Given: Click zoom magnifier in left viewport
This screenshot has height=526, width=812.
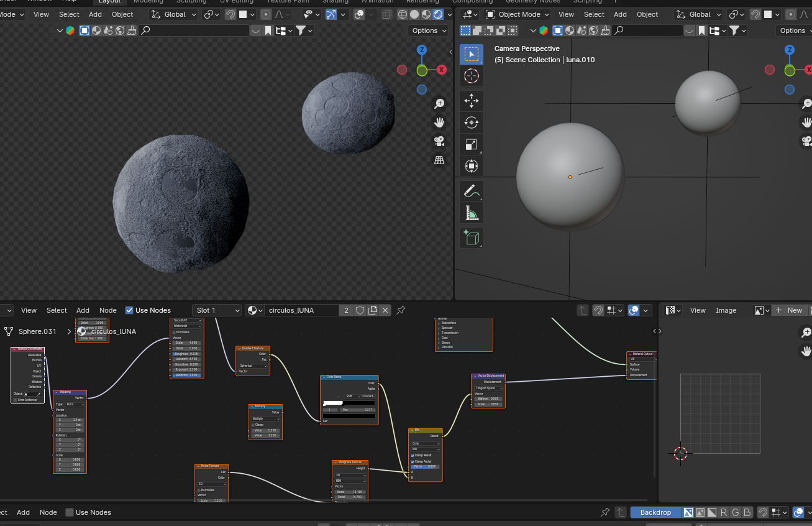Looking at the screenshot, I should (x=439, y=103).
